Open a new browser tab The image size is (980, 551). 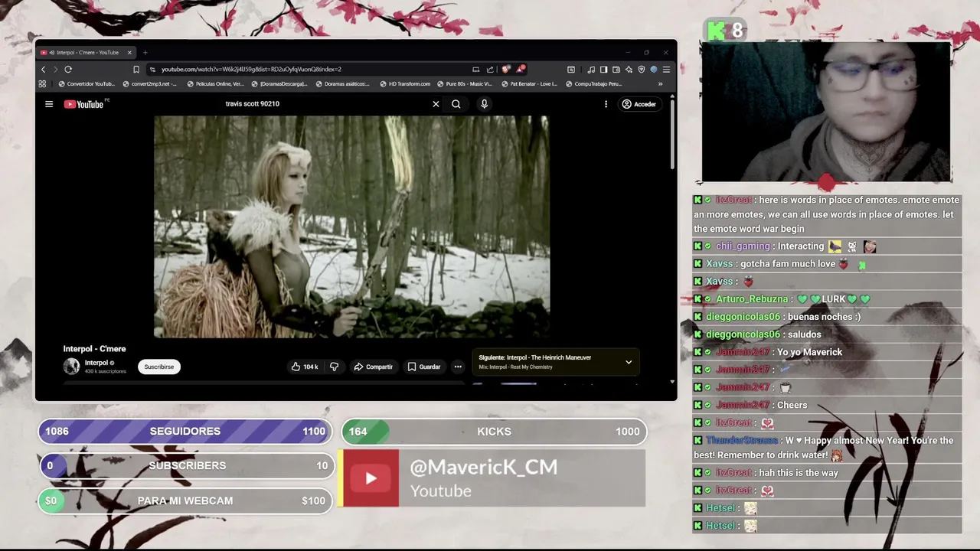point(145,53)
